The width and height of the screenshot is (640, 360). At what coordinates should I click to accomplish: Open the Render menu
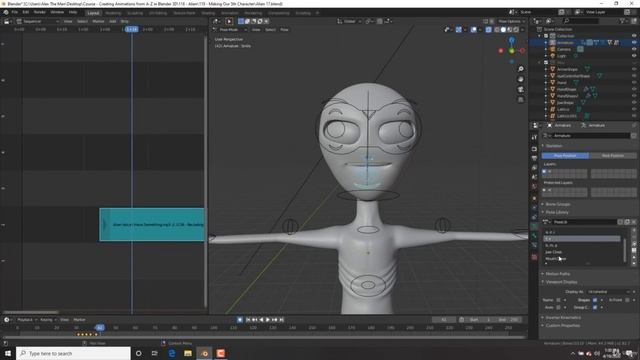coord(40,12)
